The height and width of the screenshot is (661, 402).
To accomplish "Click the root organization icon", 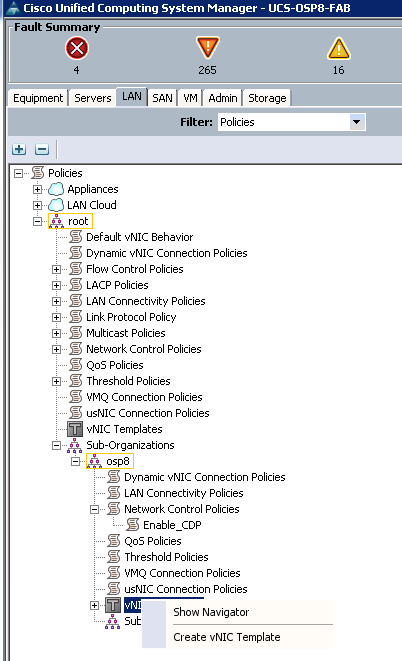I will point(56,221).
